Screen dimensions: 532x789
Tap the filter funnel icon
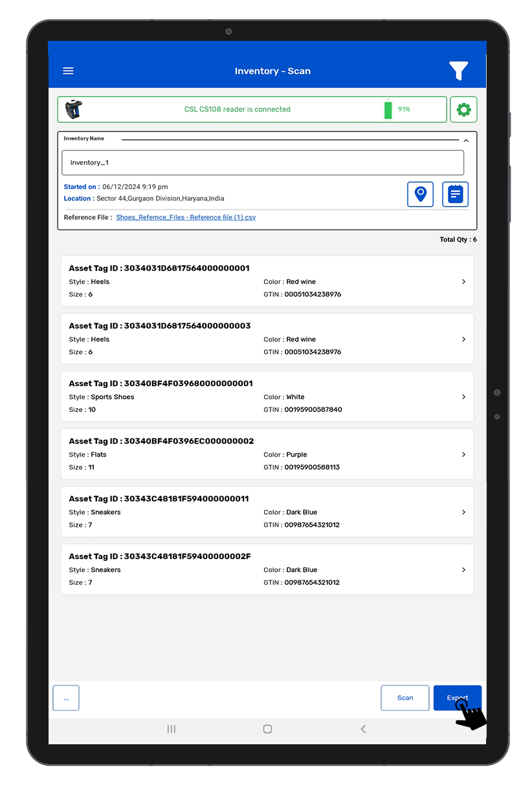pyautogui.click(x=458, y=71)
